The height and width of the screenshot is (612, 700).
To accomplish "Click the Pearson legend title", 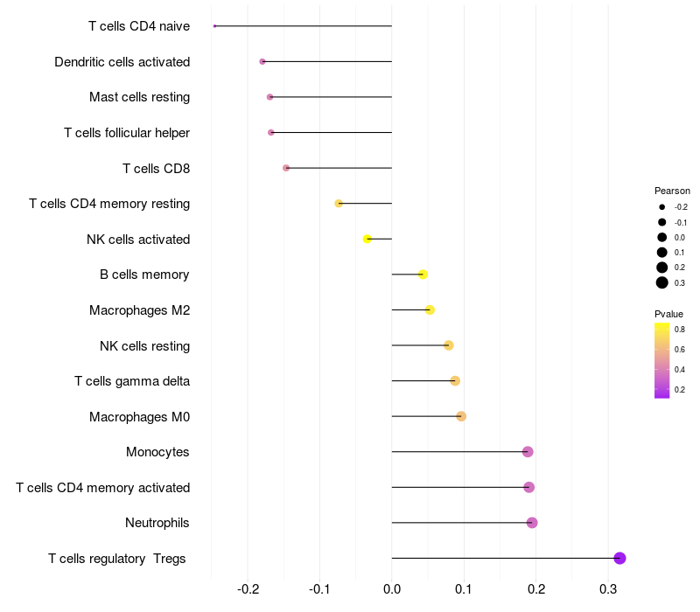I will tap(672, 191).
